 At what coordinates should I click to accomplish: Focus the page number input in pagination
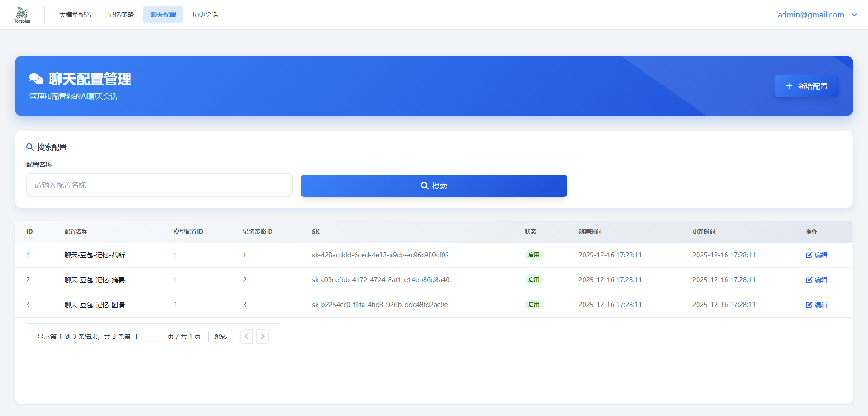148,336
